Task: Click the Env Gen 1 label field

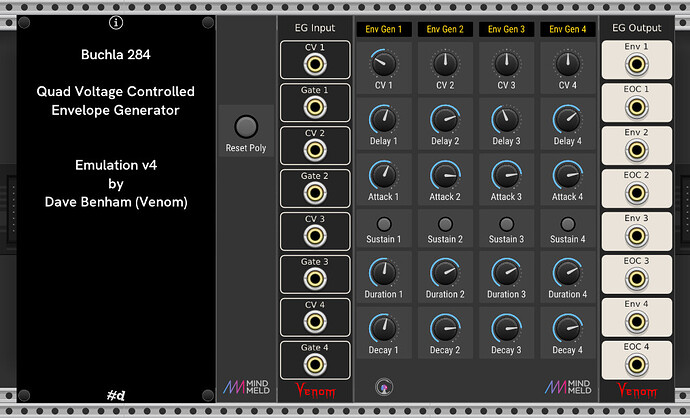Action: click(x=384, y=29)
